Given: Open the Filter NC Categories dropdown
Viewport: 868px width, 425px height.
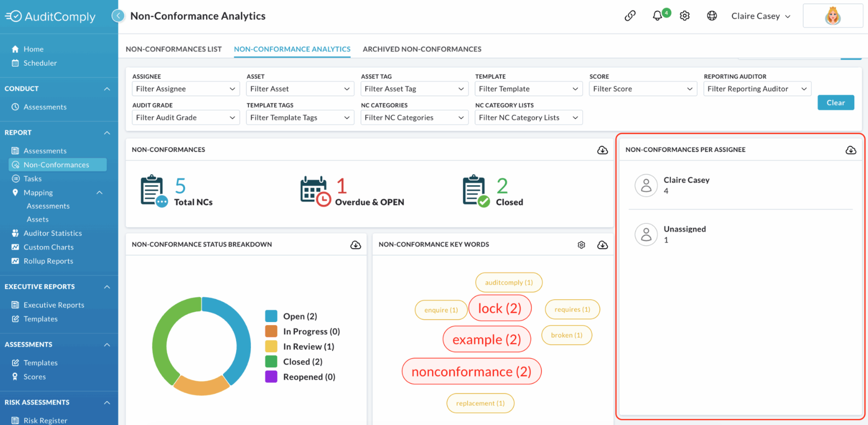Looking at the screenshot, I should [414, 117].
